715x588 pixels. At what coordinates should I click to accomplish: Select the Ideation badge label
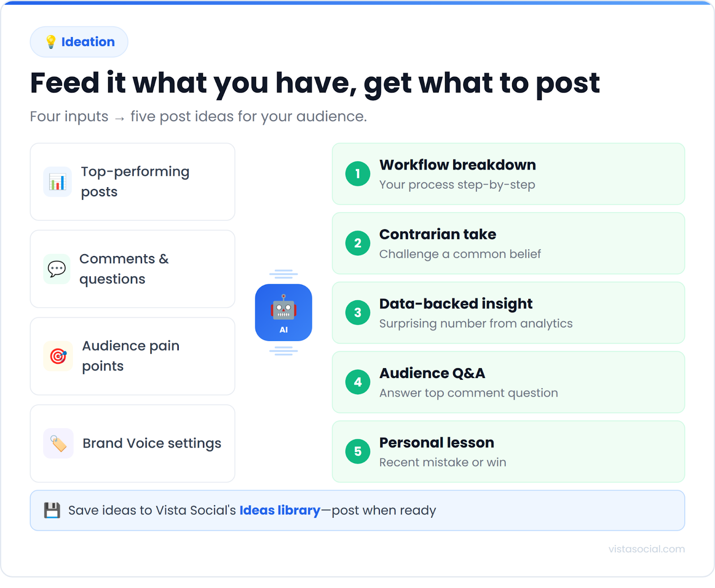[88, 42]
